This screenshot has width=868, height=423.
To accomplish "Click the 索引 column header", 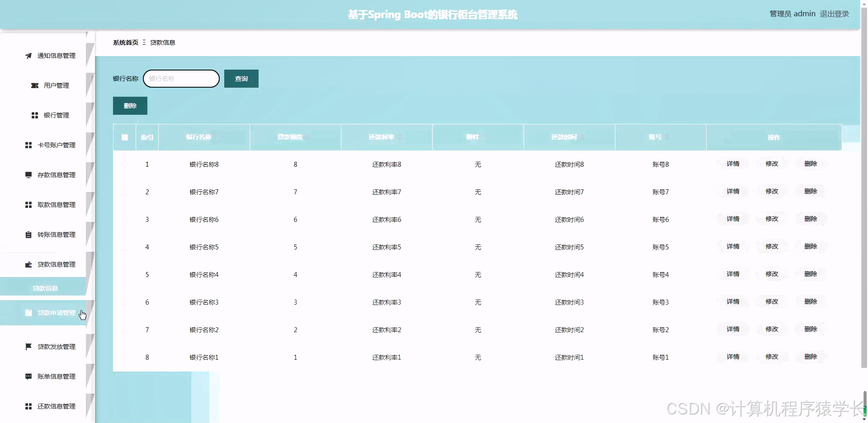I will pyautogui.click(x=147, y=137).
